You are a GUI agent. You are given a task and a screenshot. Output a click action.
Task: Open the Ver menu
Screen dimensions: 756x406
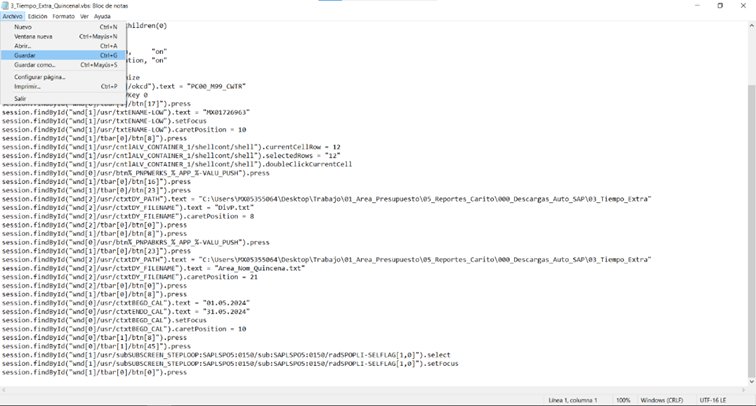[84, 16]
